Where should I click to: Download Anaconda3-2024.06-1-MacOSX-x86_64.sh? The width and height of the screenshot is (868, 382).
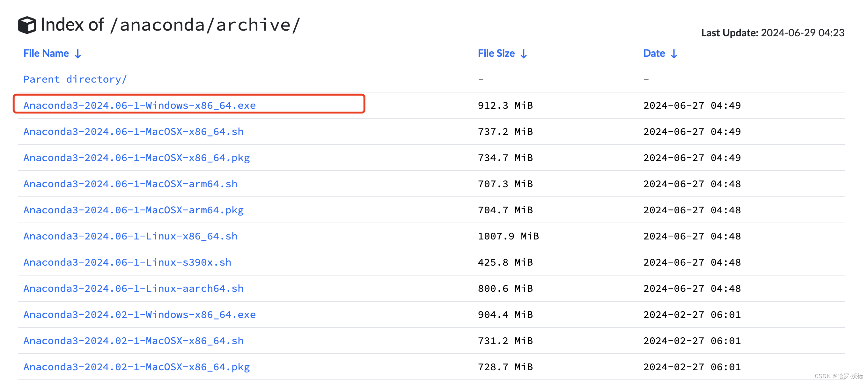pyautogui.click(x=133, y=131)
